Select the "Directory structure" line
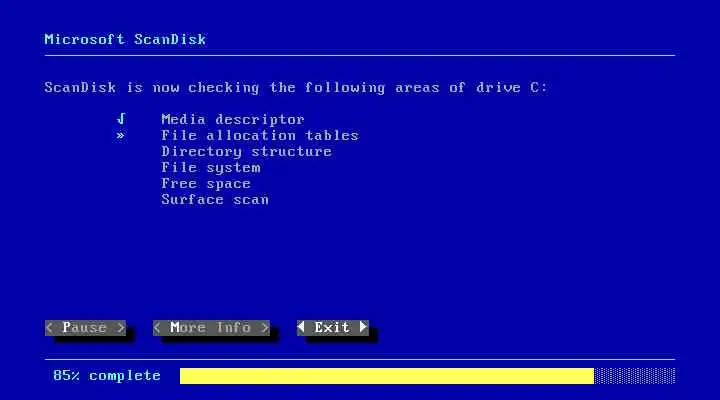720x400 pixels. coord(247,152)
